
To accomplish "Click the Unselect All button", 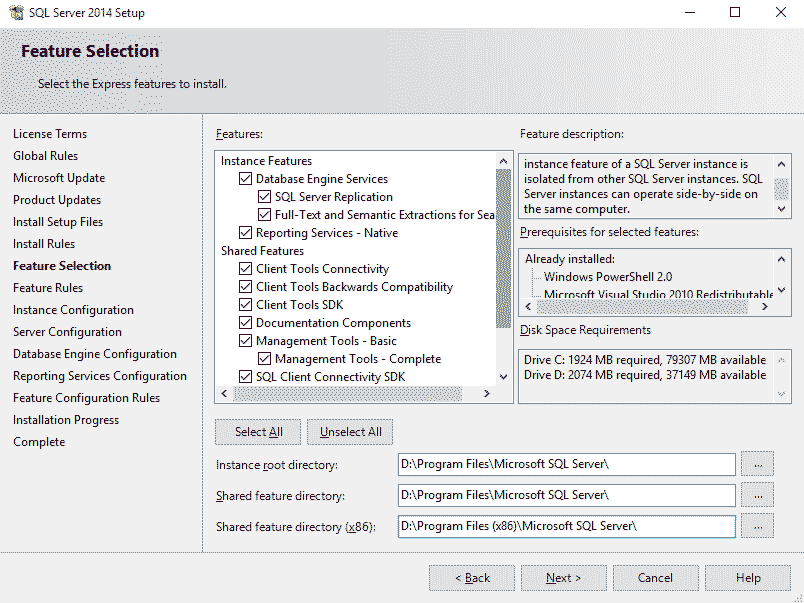I will point(349,432).
